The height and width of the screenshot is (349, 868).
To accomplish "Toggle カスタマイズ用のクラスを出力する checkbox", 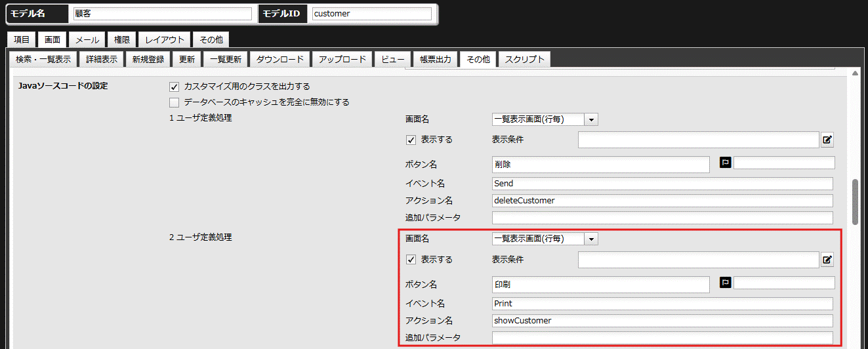I will click(174, 87).
